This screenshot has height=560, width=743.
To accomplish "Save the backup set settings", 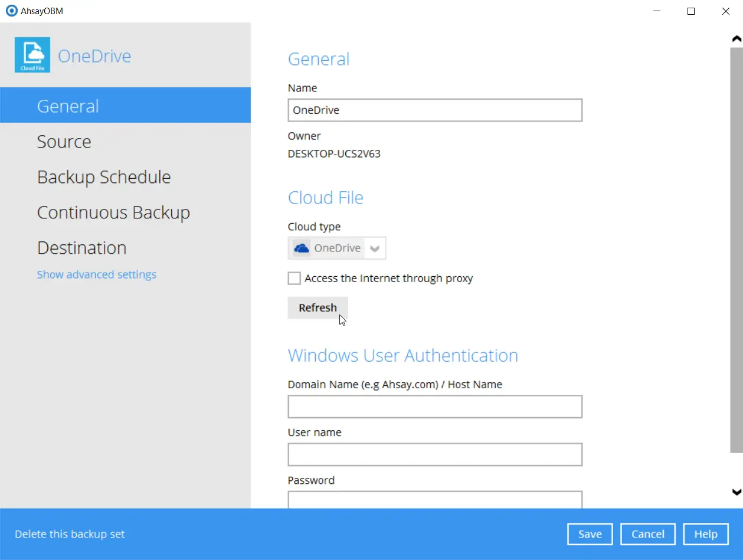I will click(x=590, y=533).
